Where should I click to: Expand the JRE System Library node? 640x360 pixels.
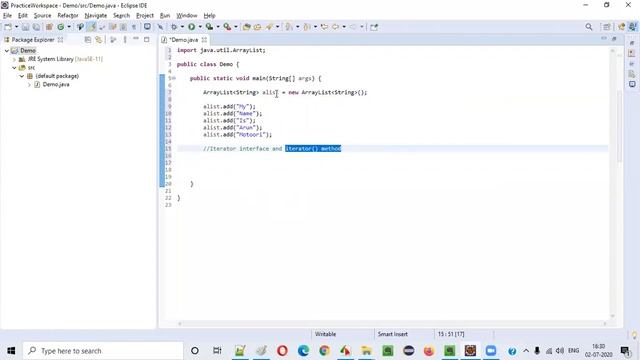[x=14, y=59]
